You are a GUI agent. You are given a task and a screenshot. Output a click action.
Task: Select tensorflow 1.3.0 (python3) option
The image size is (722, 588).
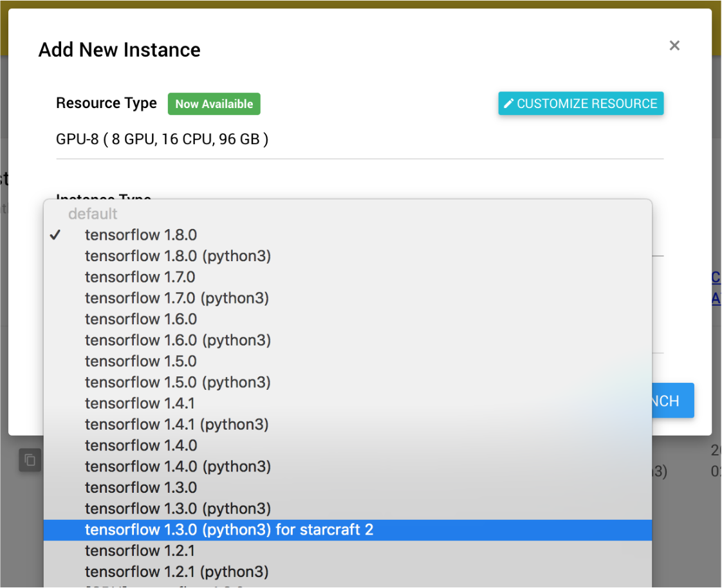point(347,509)
